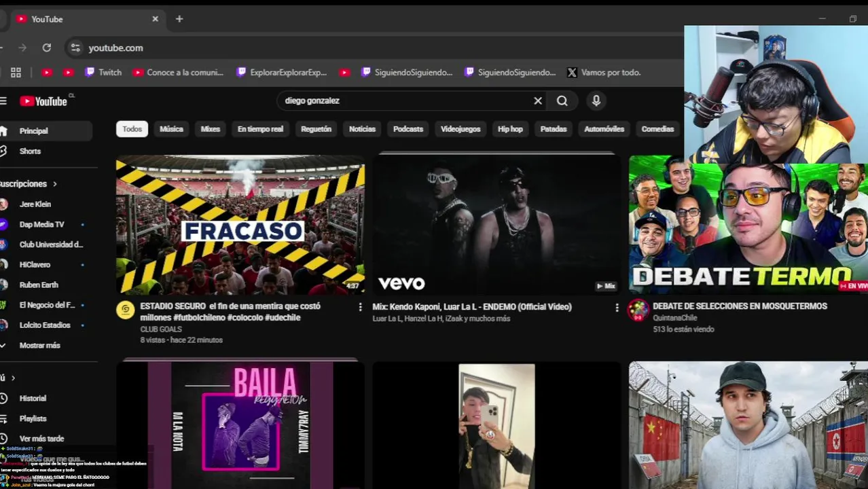The width and height of the screenshot is (868, 489).
Task: Go forward with browser arrow
Action: [x=22, y=48]
